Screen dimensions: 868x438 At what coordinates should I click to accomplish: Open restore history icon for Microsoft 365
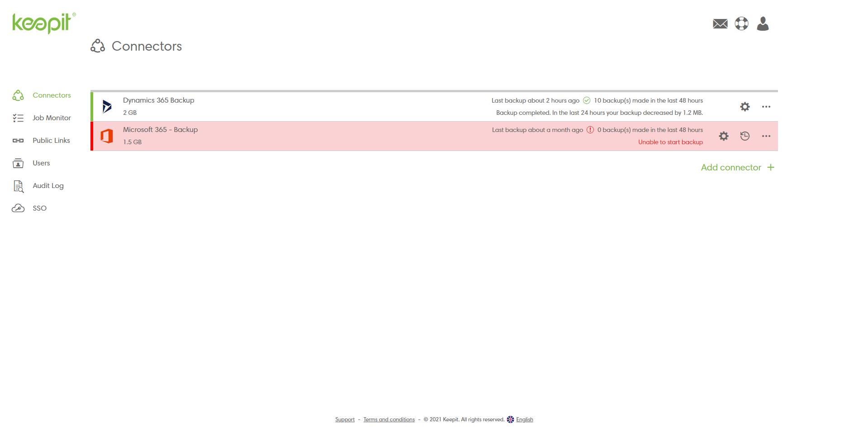coord(745,136)
